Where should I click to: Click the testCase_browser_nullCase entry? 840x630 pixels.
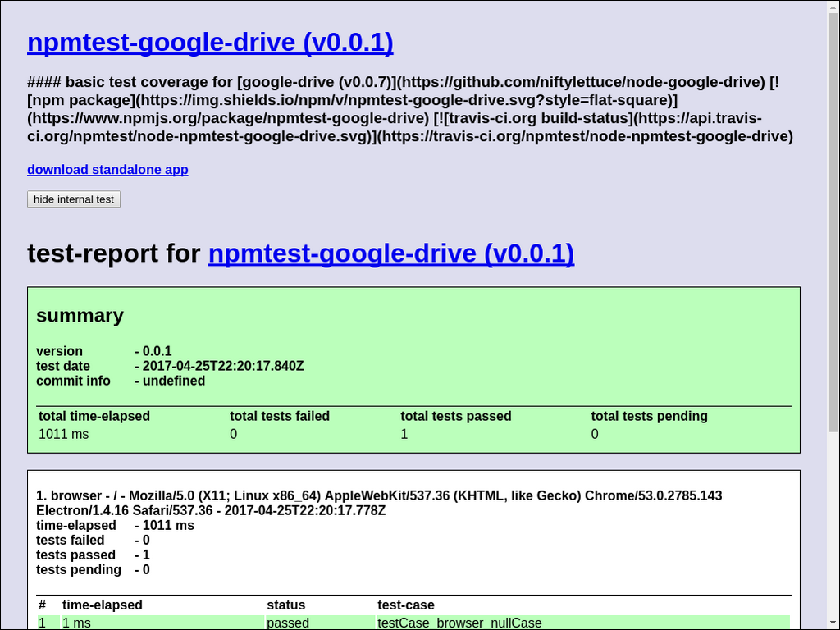tap(459, 623)
